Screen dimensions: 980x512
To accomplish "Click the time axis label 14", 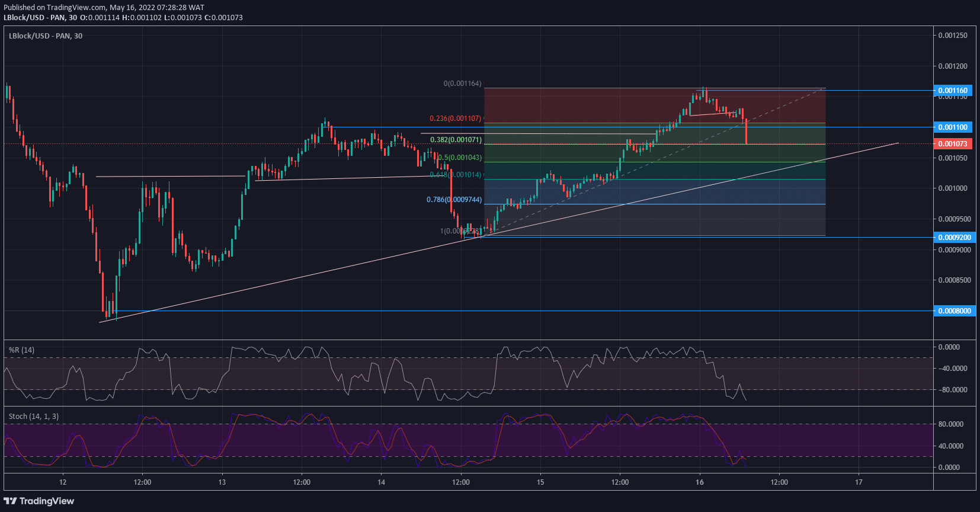I will click(381, 482).
